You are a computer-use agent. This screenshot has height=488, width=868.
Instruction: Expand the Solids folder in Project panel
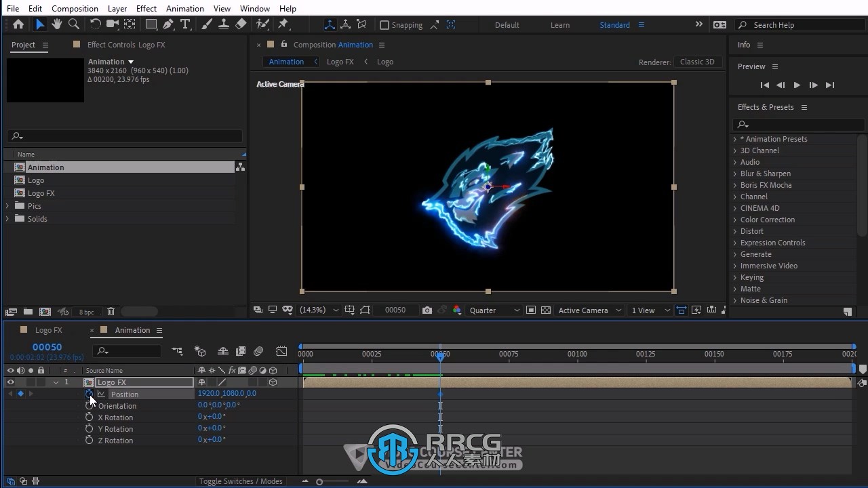point(7,219)
